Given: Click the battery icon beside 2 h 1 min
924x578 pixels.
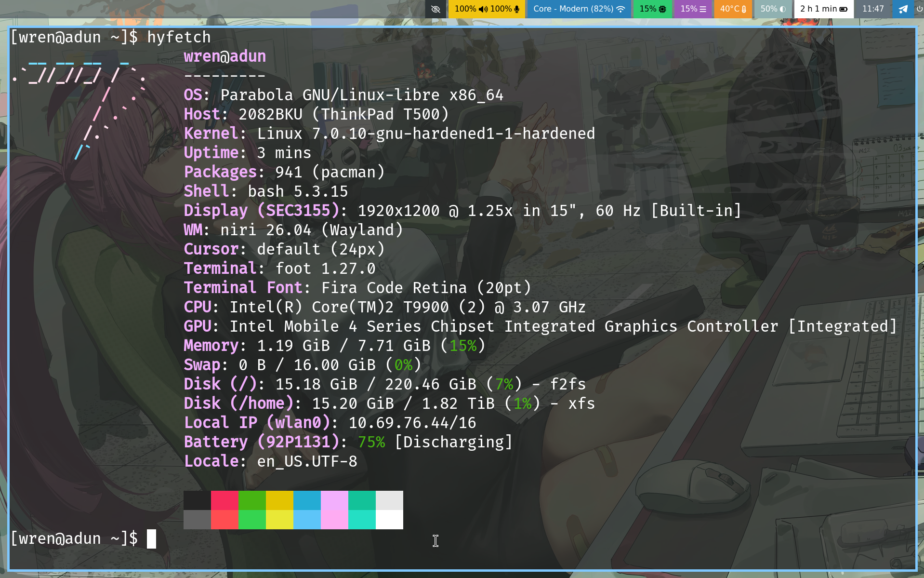Looking at the screenshot, I should pos(844,9).
